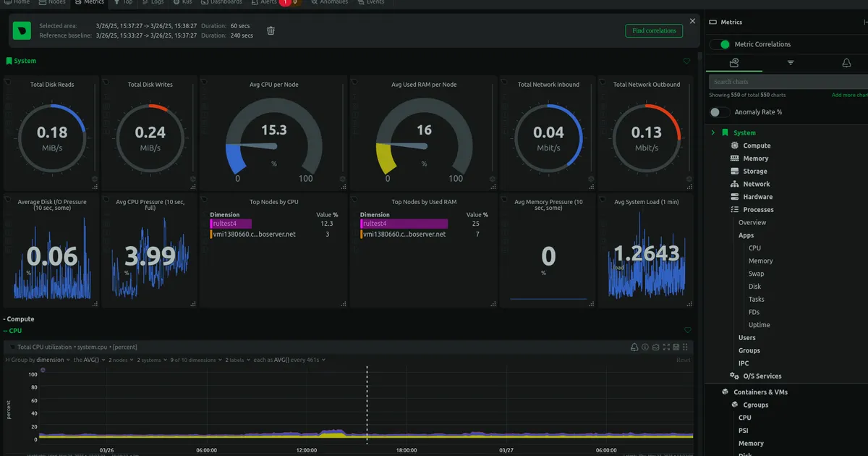Toggle the Metric Correlations switch
The height and width of the screenshot is (456, 868).
pyautogui.click(x=720, y=44)
